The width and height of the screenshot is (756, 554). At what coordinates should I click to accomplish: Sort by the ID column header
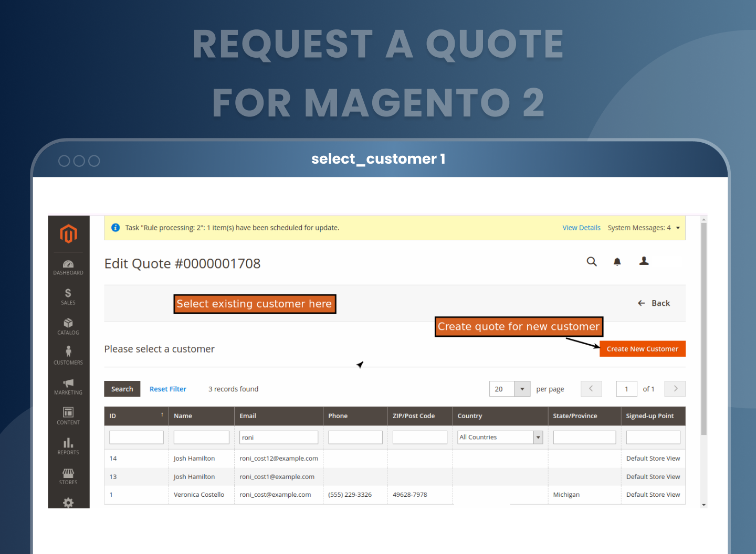(136, 416)
